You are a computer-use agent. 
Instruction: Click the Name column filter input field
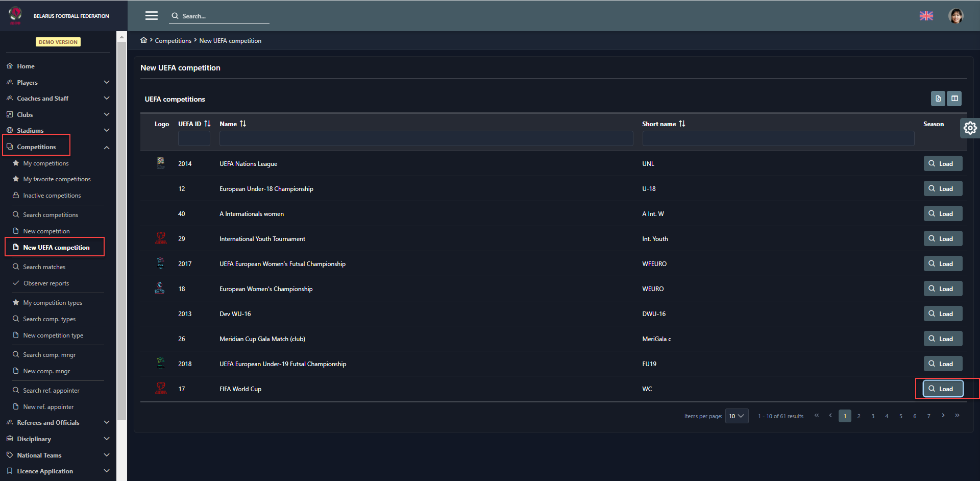426,138
